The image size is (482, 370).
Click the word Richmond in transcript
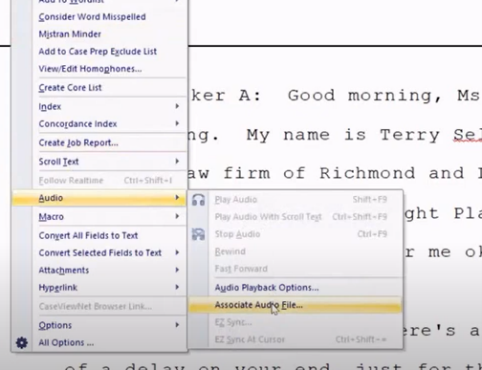pos(367,173)
